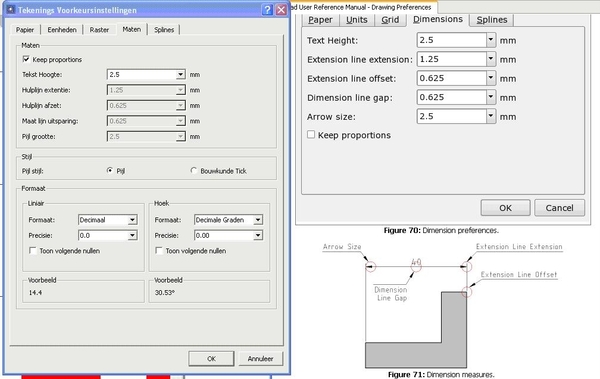The width and height of the screenshot is (600, 379).
Task: Close the Tekenings Voorkeursinstellingen dialog
Action: click(x=281, y=10)
